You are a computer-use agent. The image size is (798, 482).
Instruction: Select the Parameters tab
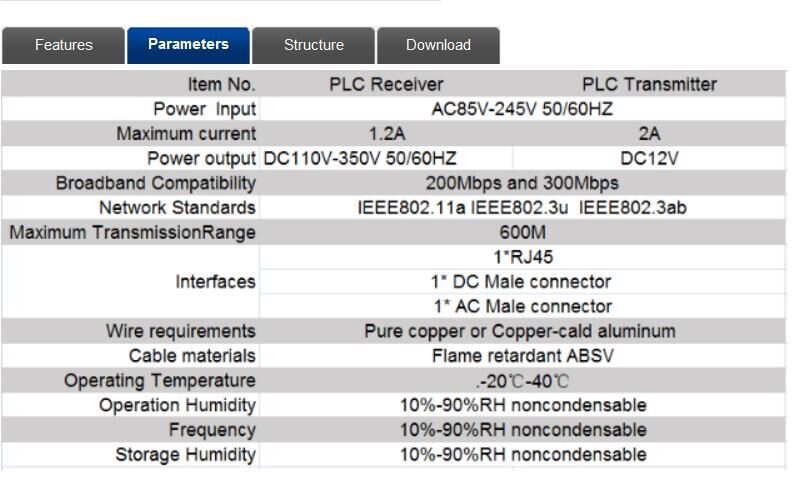click(188, 45)
